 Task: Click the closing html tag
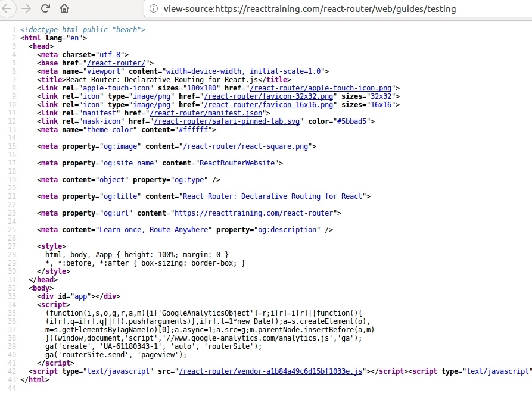pos(35,380)
